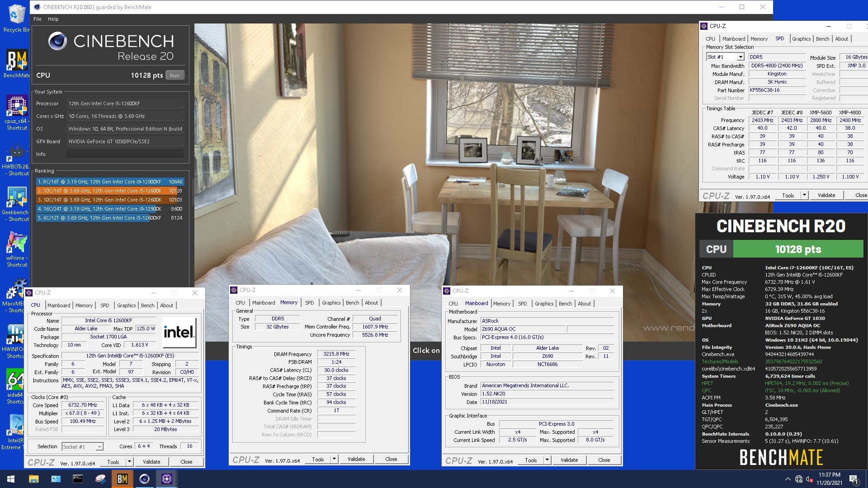Click the taskbar icon right of File Explorer

(x=56, y=479)
